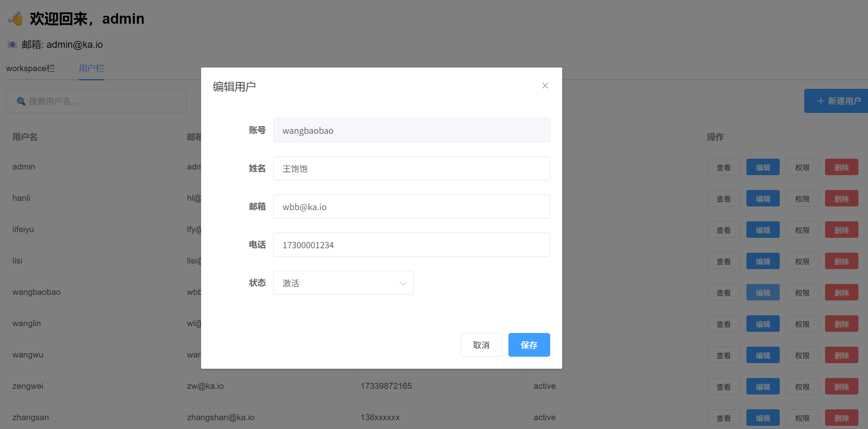Open 权限 for user hanli
868x429 pixels.
coord(802,199)
